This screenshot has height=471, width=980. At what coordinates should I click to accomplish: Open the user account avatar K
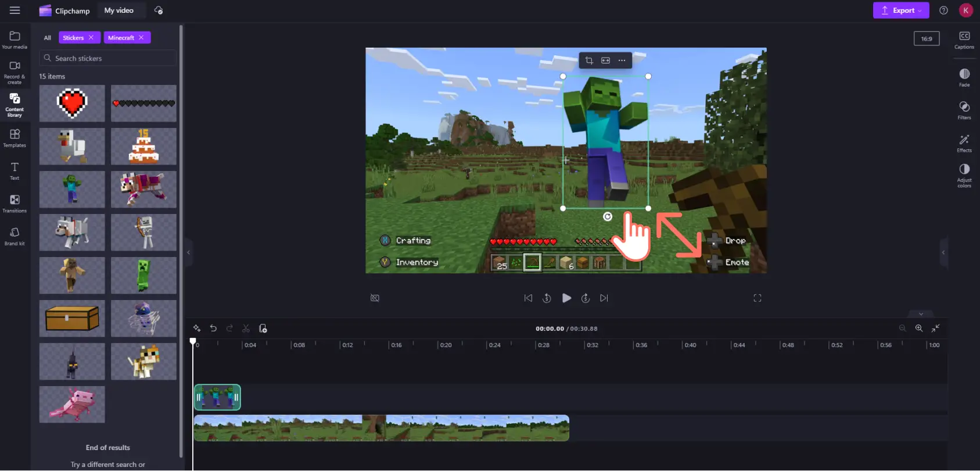[965, 10]
